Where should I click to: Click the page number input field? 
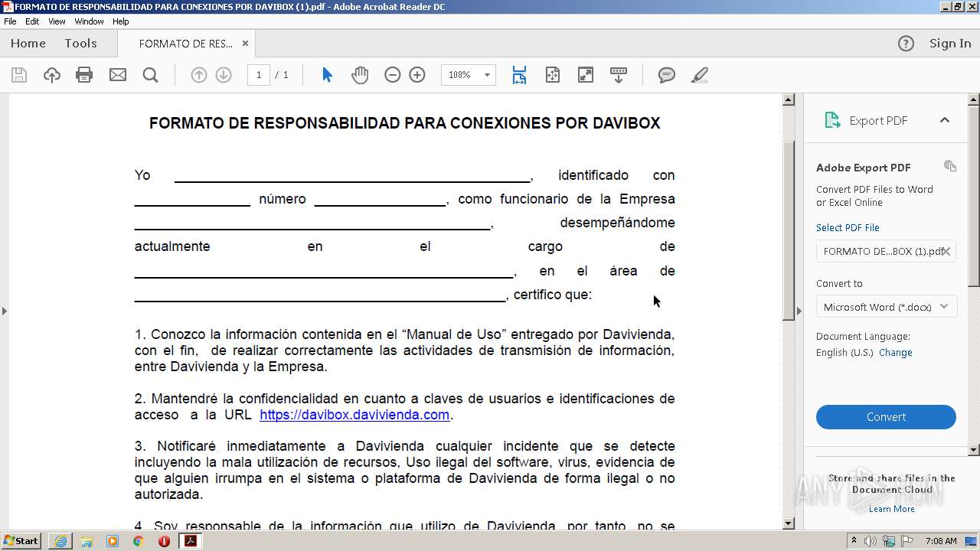pyautogui.click(x=259, y=75)
